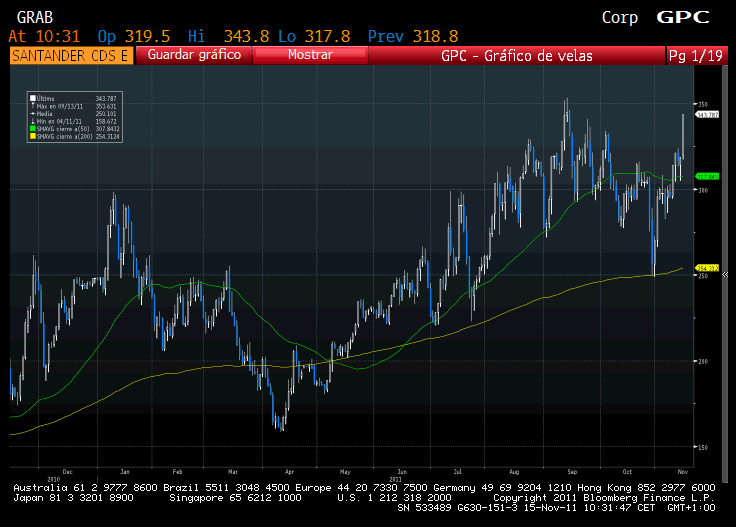736x527 pixels.
Task: Click the GRAB command text
Action: [x=35, y=17]
